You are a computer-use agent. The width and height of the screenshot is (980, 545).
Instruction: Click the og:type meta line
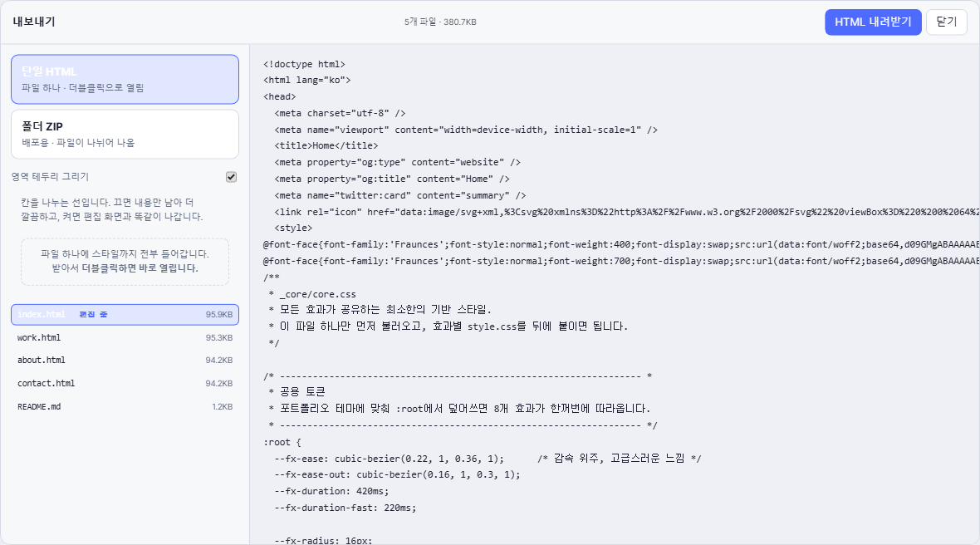pos(398,162)
